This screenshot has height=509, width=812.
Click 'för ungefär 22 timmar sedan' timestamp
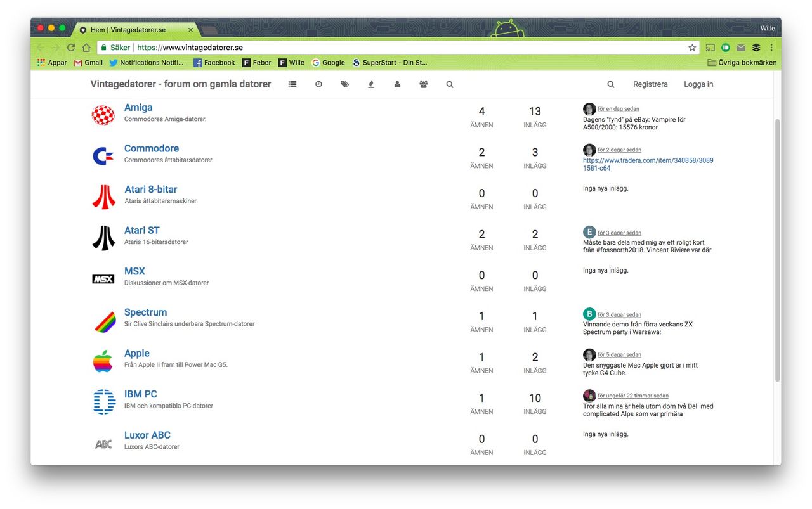tap(633, 396)
